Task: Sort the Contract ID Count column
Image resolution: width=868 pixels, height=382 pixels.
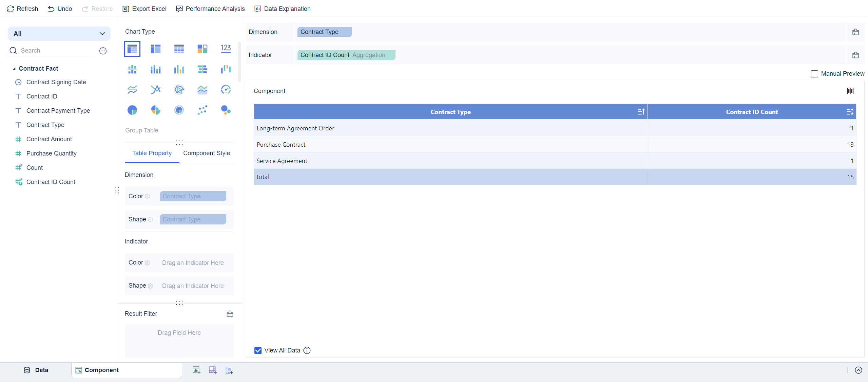Action: [850, 112]
